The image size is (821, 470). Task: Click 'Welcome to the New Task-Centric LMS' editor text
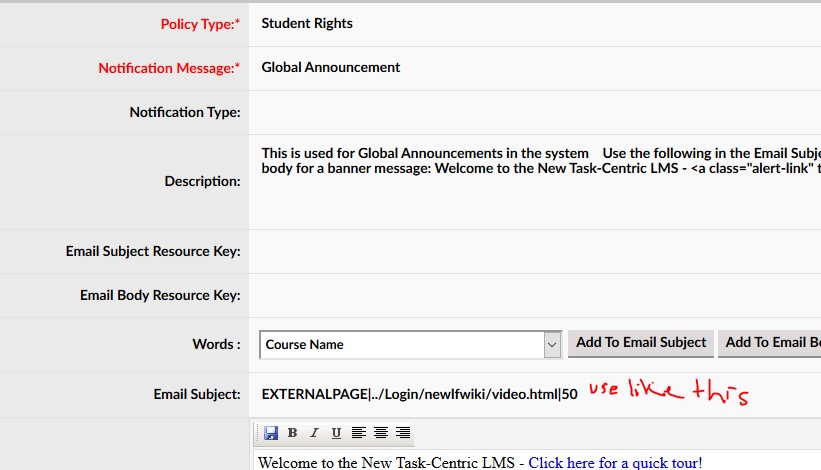(386, 463)
